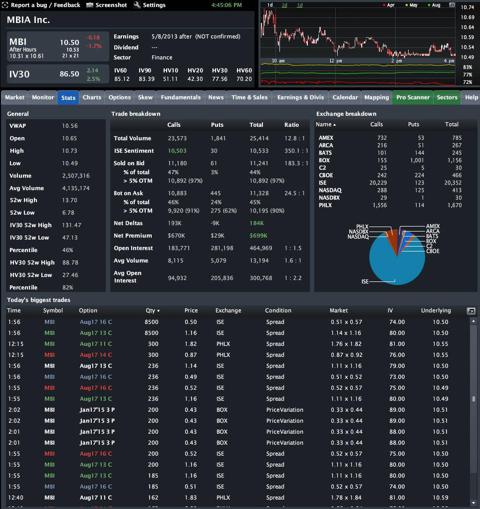Open the Skew tab

tap(145, 97)
